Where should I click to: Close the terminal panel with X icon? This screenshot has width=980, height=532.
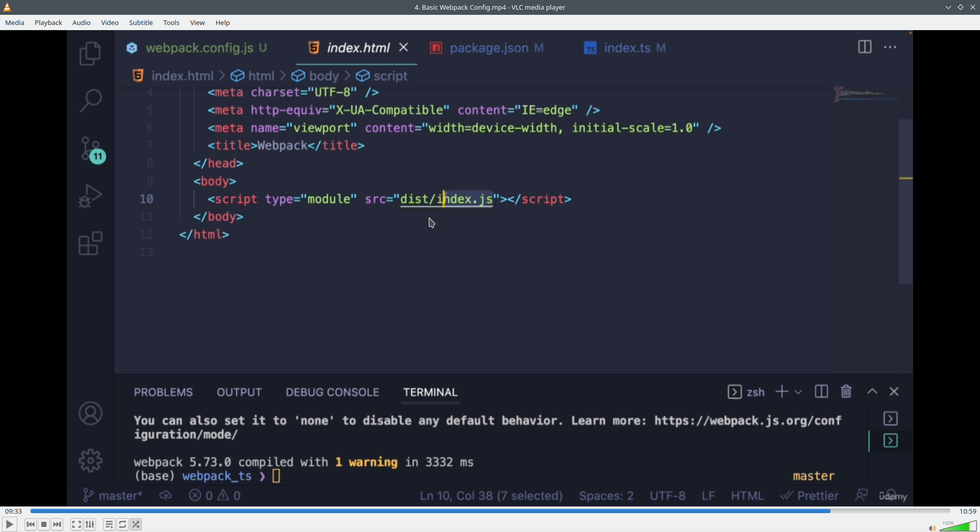pyautogui.click(x=894, y=392)
